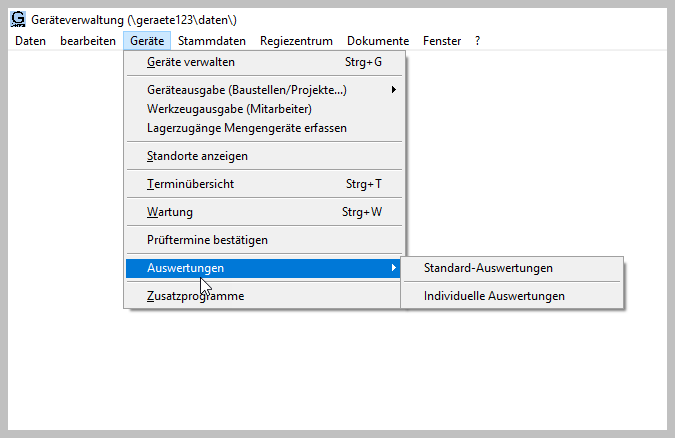The height and width of the screenshot is (438, 675).
Task: Open the question mark help menu
Action: (x=478, y=41)
